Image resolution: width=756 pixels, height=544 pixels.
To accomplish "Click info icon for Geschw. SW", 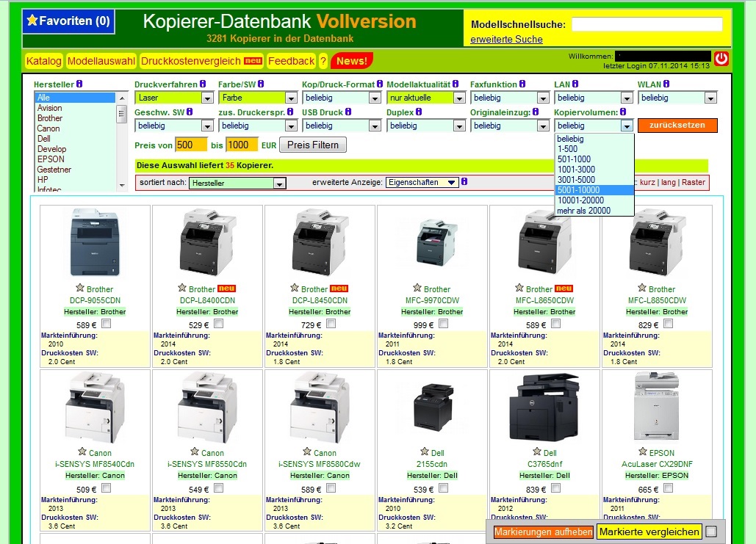I will click(x=190, y=112).
